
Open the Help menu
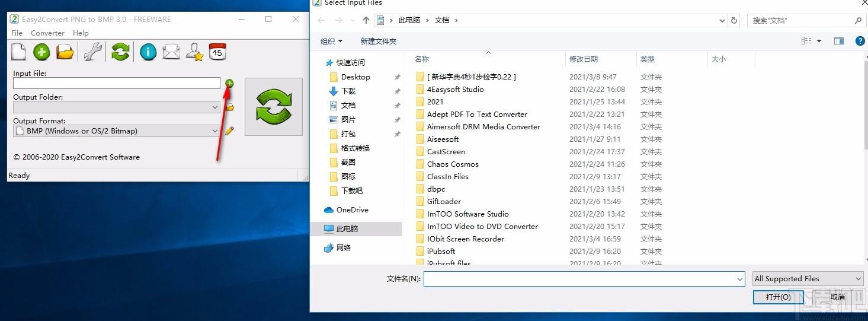(81, 33)
